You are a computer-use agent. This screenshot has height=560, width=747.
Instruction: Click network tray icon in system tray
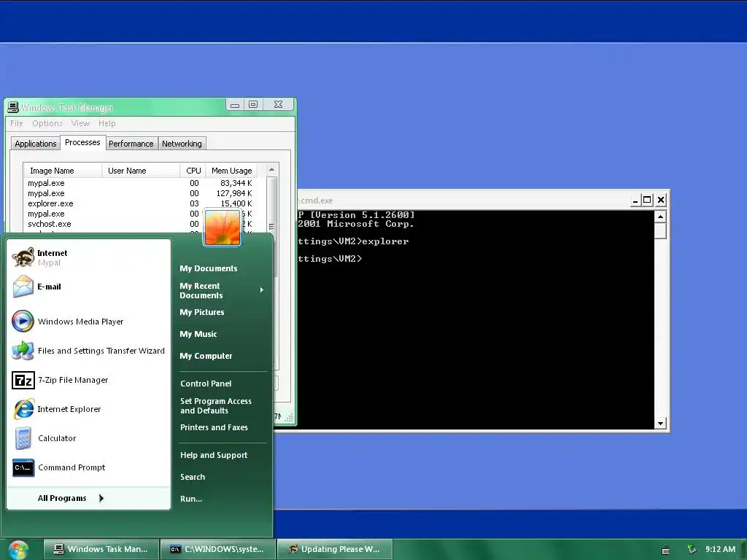point(692,549)
